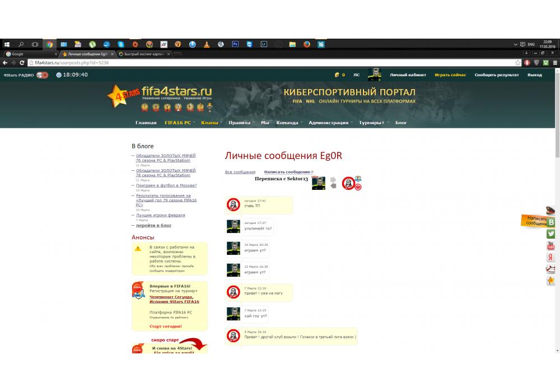The height and width of the screenshot is (392, 560).
Task: Open Чемпионат Сегунда, Испания 4Stars FIFA16
Action: 174,299
